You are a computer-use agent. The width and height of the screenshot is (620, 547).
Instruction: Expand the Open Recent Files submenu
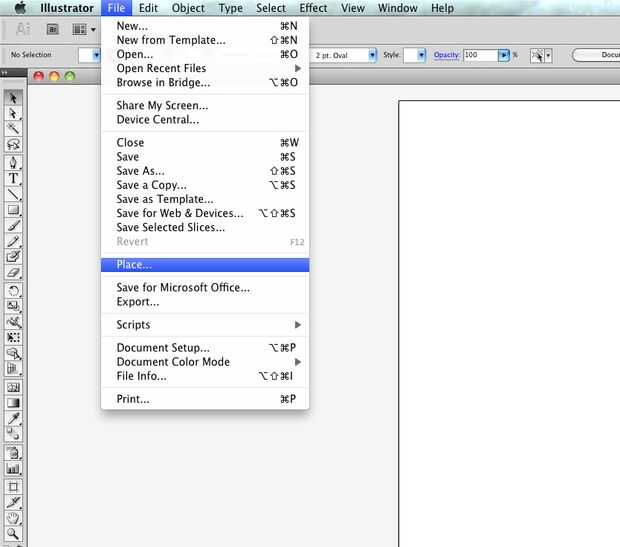pyautogui.click(x=298, y=68)
